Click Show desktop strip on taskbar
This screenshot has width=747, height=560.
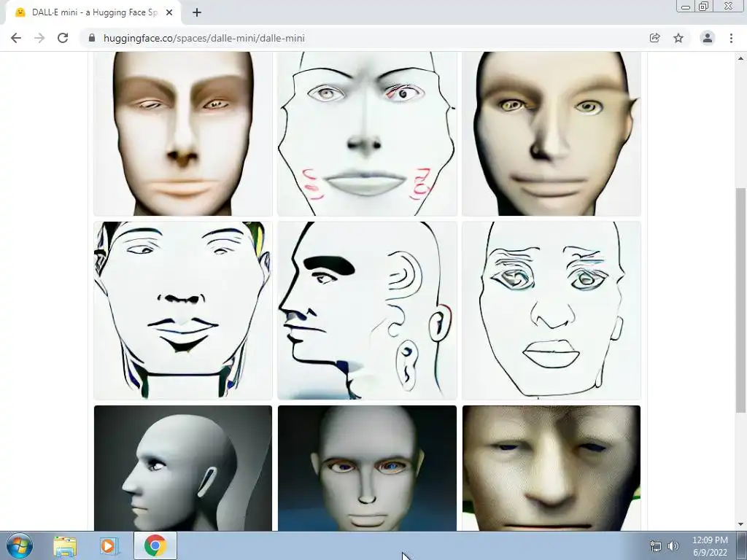(x=742, y=545)
